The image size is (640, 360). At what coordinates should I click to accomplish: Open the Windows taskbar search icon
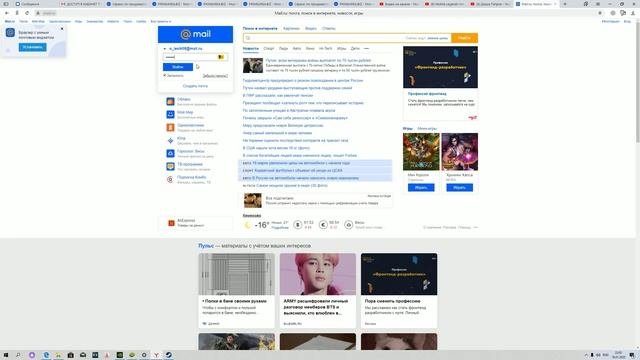tap(18, 355)
